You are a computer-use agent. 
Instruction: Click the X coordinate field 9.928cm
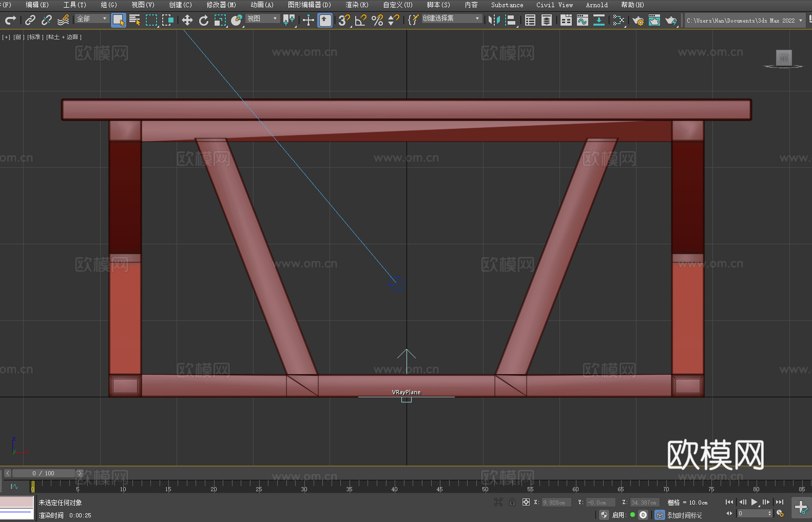(x=556, y=502)
